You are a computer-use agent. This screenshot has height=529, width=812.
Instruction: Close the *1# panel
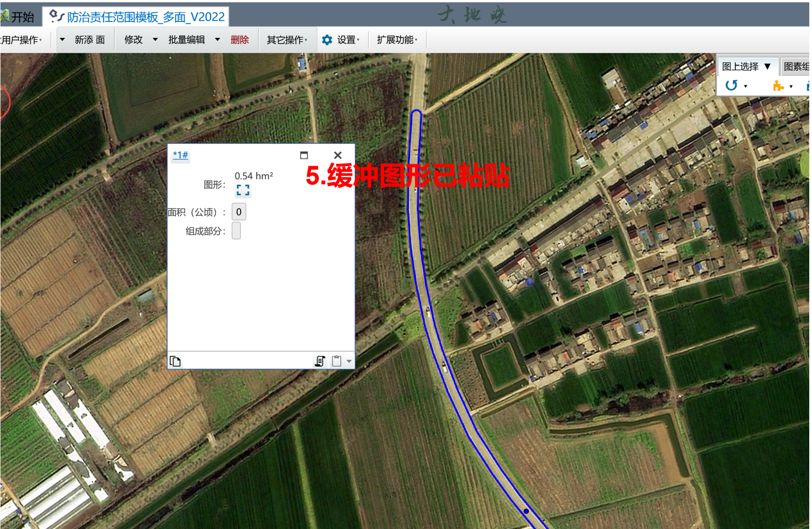tap(338, 155)
